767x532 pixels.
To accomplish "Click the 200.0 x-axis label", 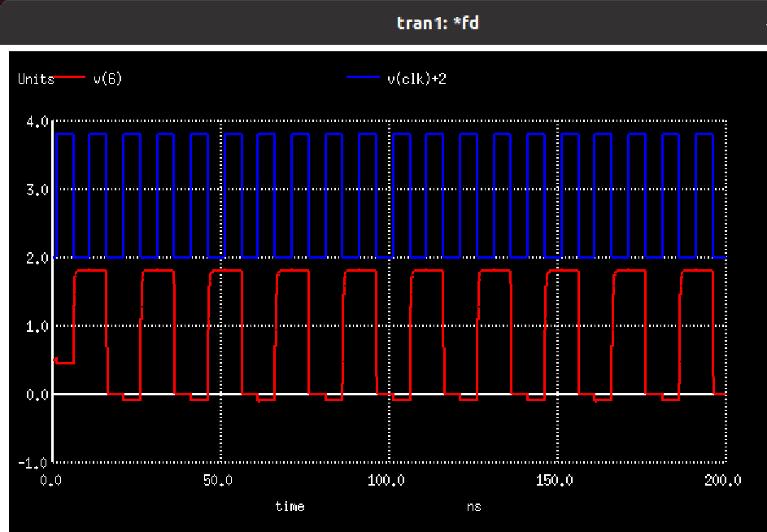I will click(723, 480).
